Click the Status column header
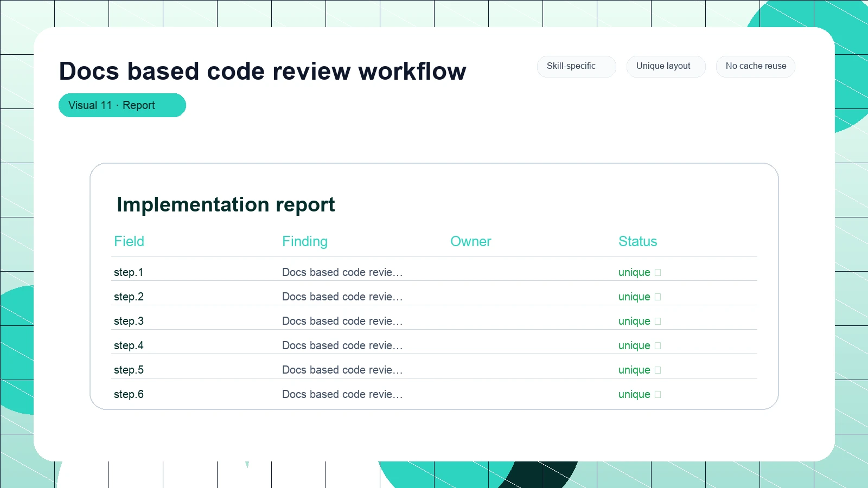This screenshot has width=868, height=488. pyautogui.click(x=637, y=241)
